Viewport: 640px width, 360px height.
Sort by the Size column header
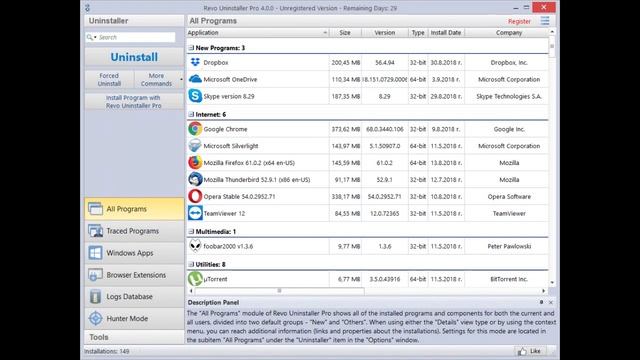coord(345,33)
